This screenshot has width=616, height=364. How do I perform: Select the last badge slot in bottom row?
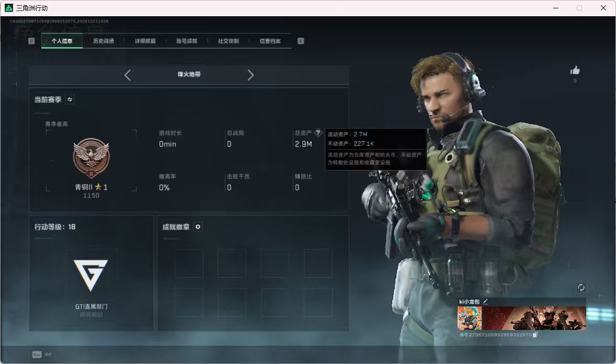pyautogui.click(x=318, y=302)
